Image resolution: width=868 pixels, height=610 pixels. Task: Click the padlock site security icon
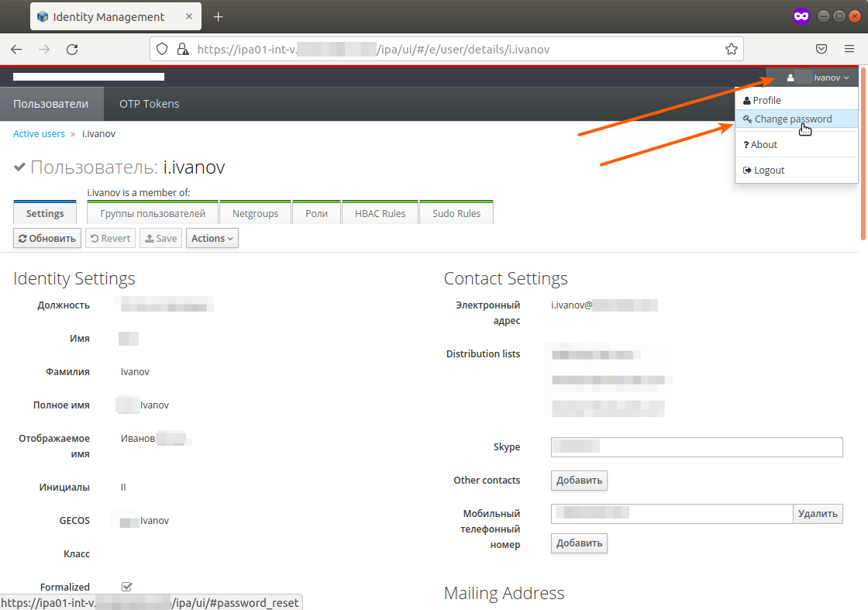182,49
